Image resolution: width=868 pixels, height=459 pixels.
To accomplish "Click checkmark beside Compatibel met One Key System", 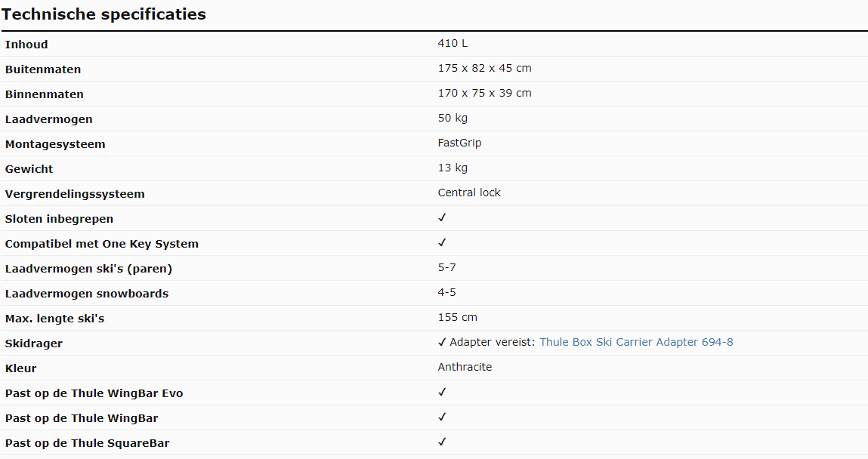I will click(x=442, y=243).
